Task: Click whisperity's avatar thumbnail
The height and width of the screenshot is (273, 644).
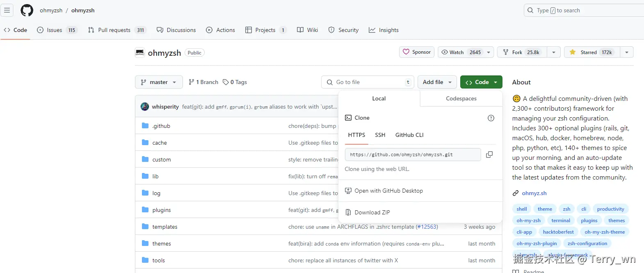Action: click(145, 107)
